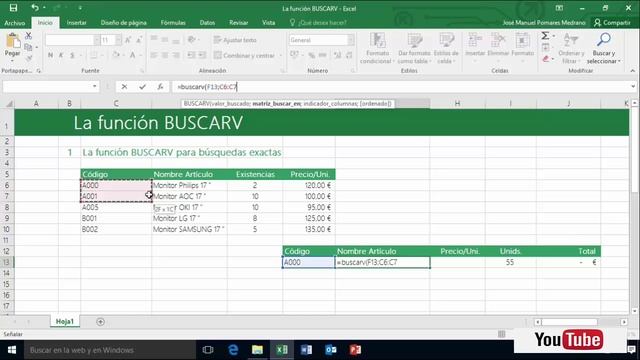Toggle italic K formatting
Screen dimensions: 640x360
click(61, 55)
